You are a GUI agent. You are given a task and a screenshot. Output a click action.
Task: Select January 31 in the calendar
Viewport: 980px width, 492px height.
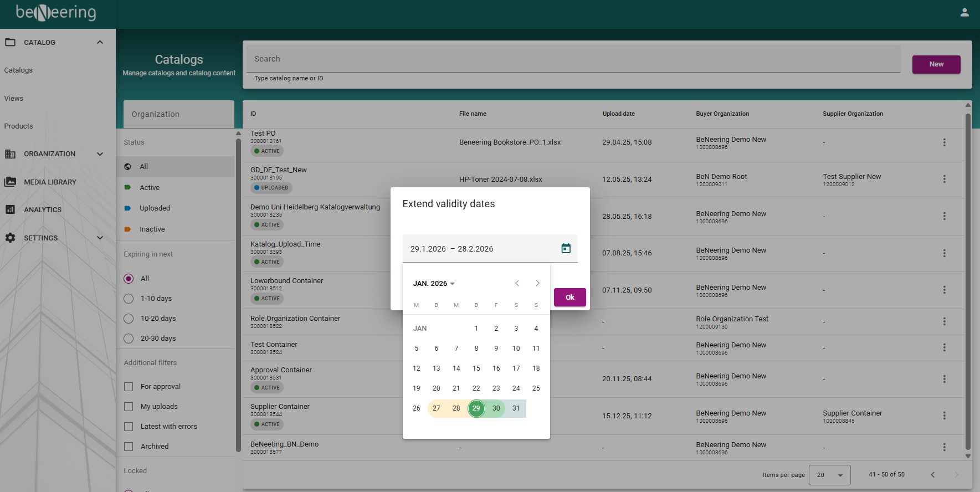[x=516, y=408]
